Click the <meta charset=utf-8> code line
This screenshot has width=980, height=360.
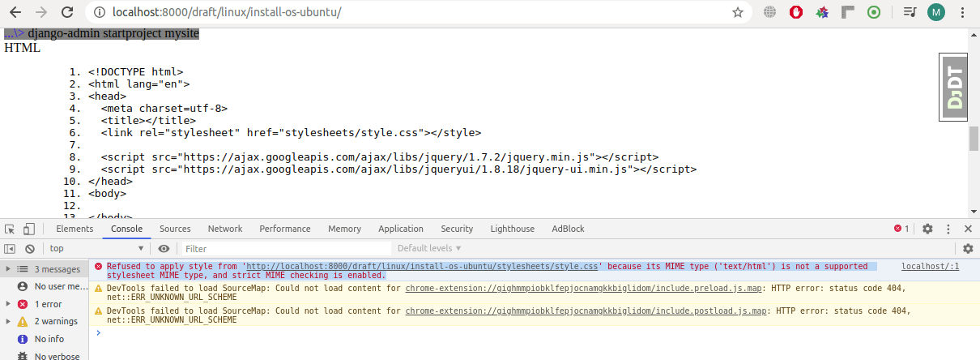[x=164, y=108]
